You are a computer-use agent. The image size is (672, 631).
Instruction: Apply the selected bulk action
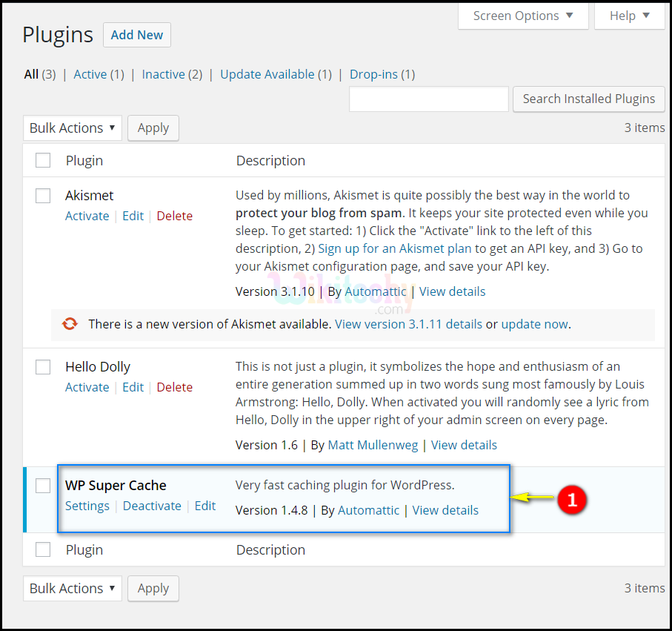[153, 128]
